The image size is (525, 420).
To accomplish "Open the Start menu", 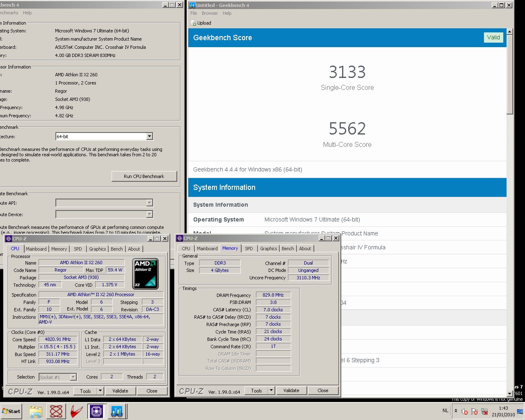I will (11, 411).
